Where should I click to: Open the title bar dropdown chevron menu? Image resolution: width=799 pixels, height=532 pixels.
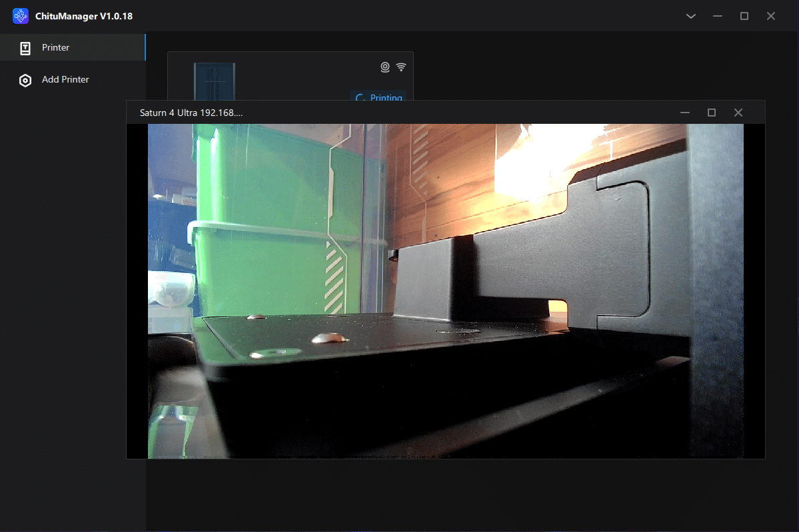(x=690, y=16)
